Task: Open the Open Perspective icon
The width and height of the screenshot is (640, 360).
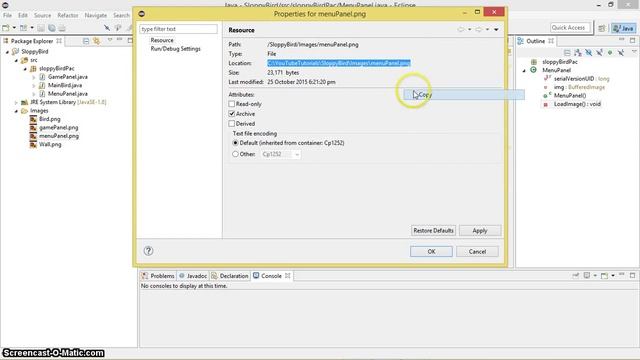Action: (x=602, y=28)
